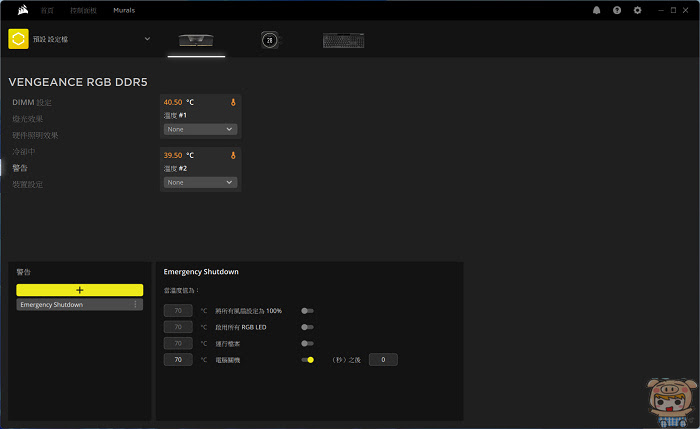This screenshot has height=429, width=700.
Task: Open the DIMM 設定 section
Action: (x=32, y=102)
